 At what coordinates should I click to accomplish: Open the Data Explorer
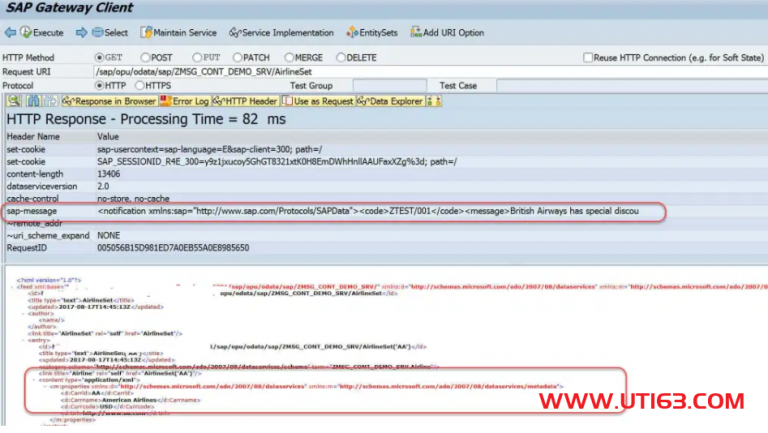coord(399,101)
